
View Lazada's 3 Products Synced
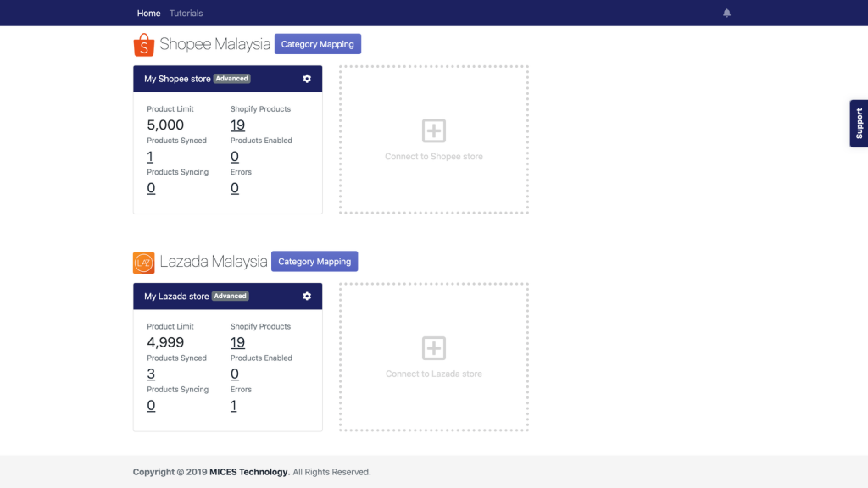[151, 374]
